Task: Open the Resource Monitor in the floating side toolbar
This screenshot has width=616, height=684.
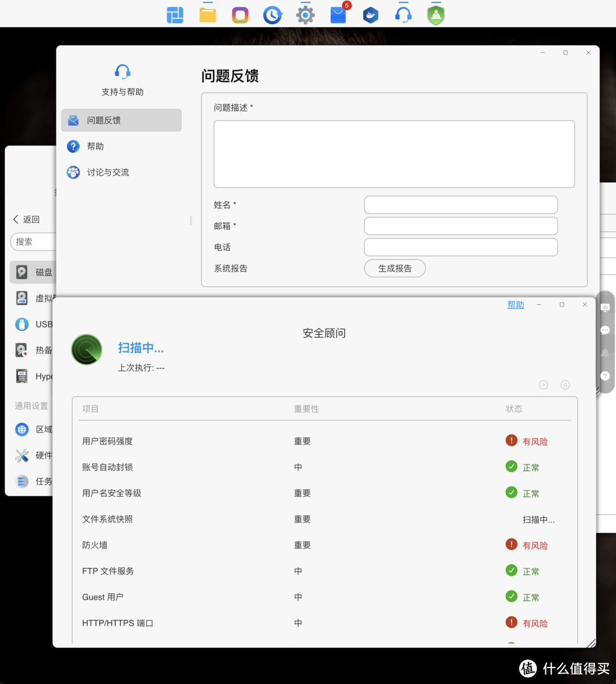Action: click(x=605, y=306)
